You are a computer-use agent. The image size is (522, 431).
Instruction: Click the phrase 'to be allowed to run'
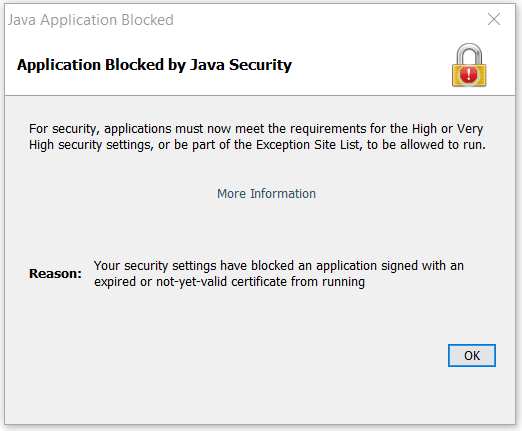click(x=426, y=145)
